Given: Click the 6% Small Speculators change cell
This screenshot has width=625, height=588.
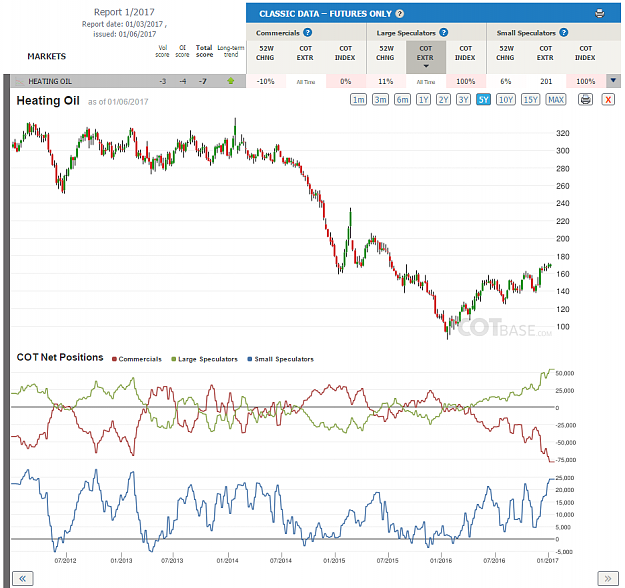Looking at the screenshot, I should coord(506,81).
